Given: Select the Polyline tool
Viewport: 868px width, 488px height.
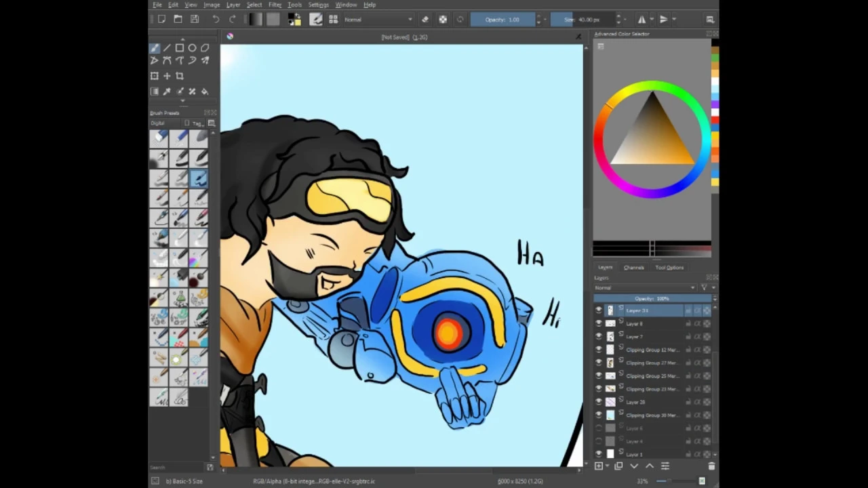Looking at the screenshot, I should [155, 61].
